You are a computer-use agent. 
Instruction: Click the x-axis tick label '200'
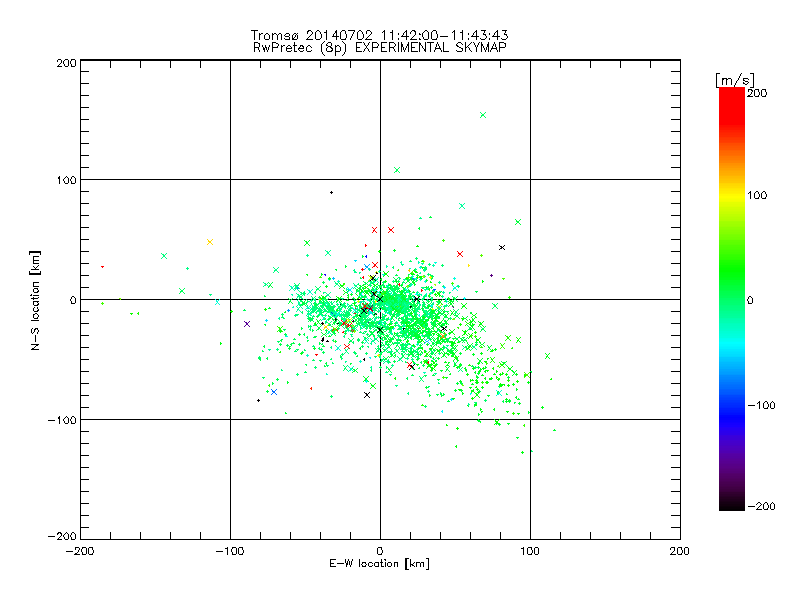[x=680, y=551]
